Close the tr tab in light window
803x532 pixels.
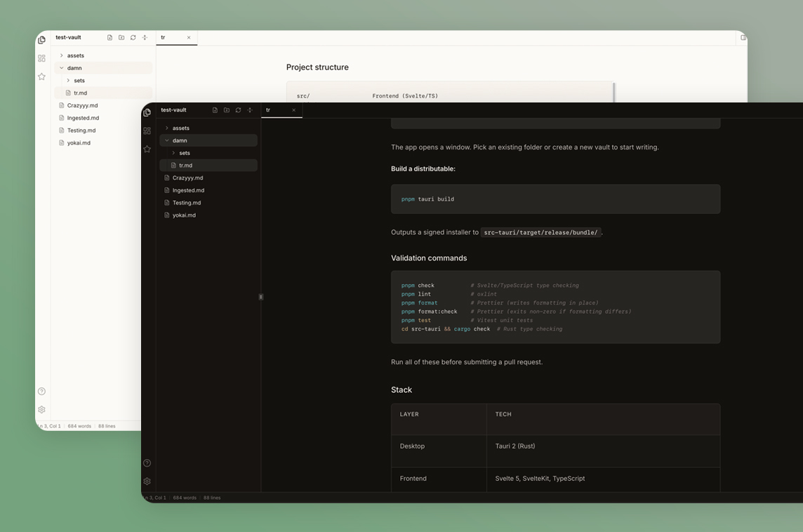tap(189, 38)
